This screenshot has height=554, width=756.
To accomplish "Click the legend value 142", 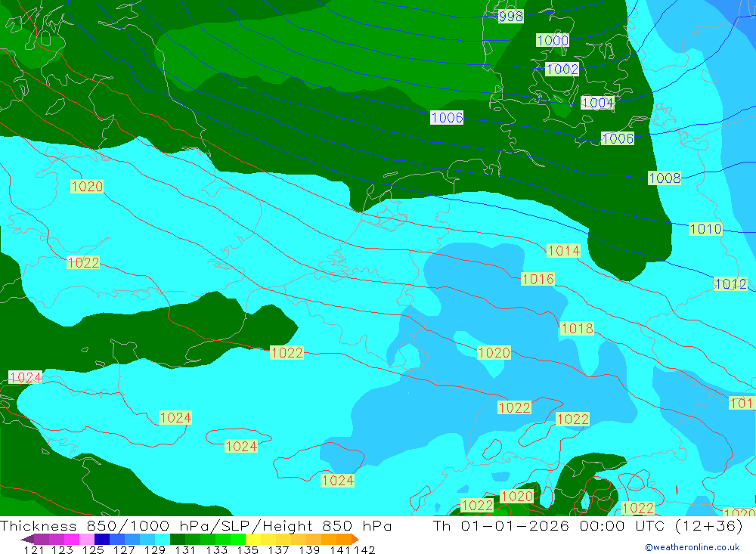I will point(364,549).
